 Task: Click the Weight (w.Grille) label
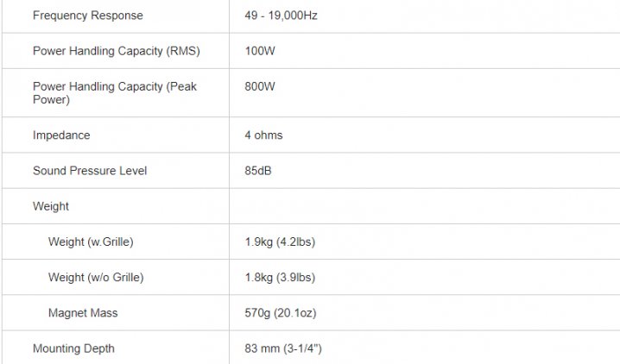coord(91,242)
